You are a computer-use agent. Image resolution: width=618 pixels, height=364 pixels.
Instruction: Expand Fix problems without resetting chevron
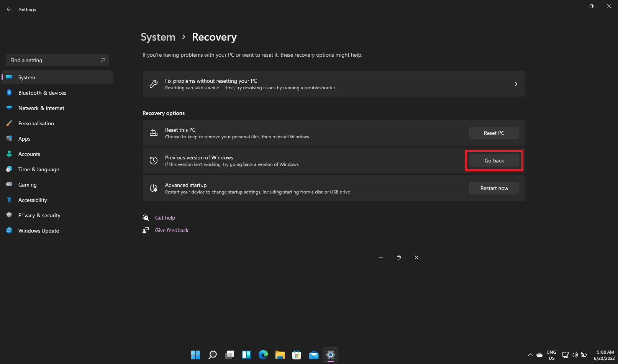516,84
